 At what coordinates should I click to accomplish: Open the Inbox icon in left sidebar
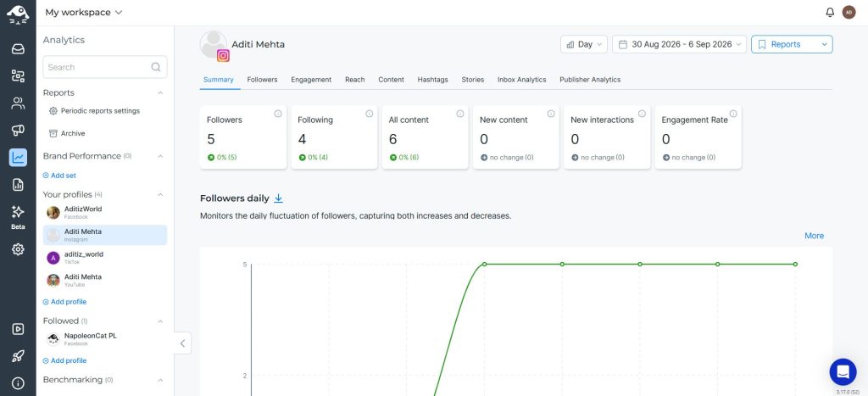(18, 48)
